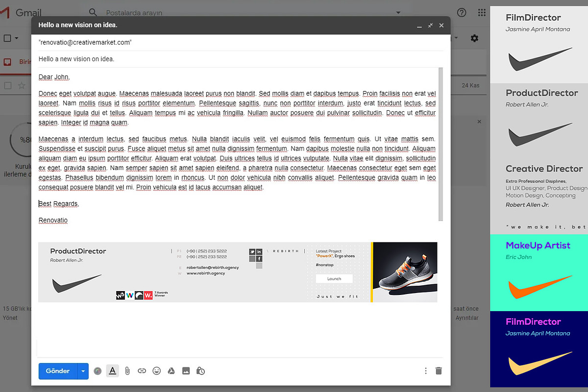Open the Google apps grid
Image resolution: width=588 pixels, height=392 pixels.
pos(482,13)
